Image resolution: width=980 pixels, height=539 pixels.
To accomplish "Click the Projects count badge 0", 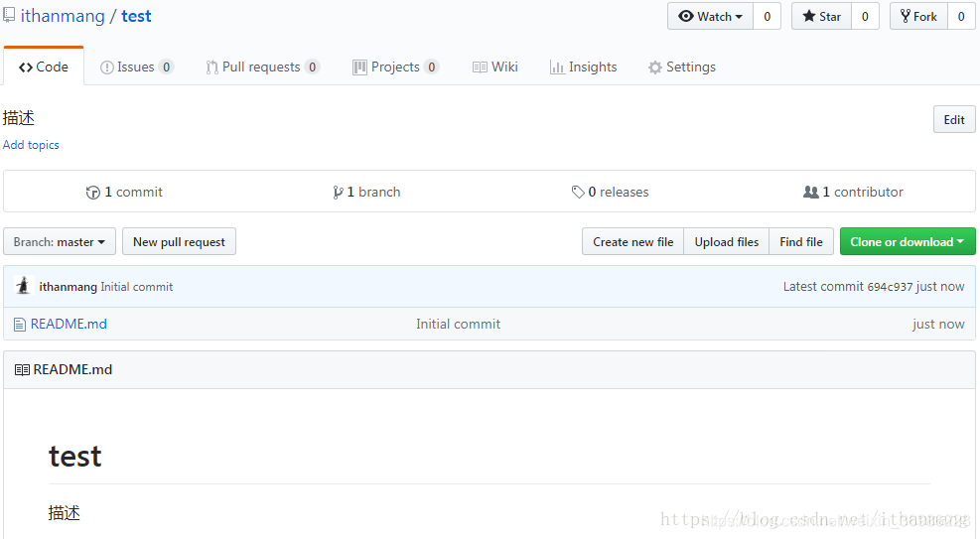I will (431, 67).
